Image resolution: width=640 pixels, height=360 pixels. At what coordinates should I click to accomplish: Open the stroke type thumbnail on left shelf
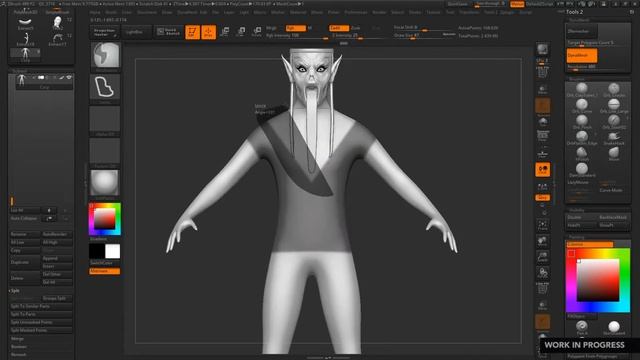click(x=105, y=87)
